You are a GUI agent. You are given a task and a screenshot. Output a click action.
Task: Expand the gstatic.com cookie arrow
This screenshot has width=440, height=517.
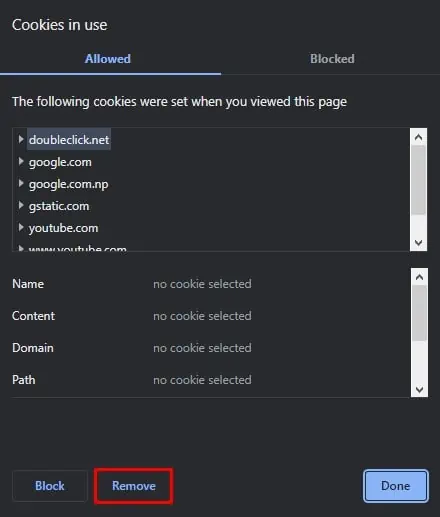[x=21, y=205]
